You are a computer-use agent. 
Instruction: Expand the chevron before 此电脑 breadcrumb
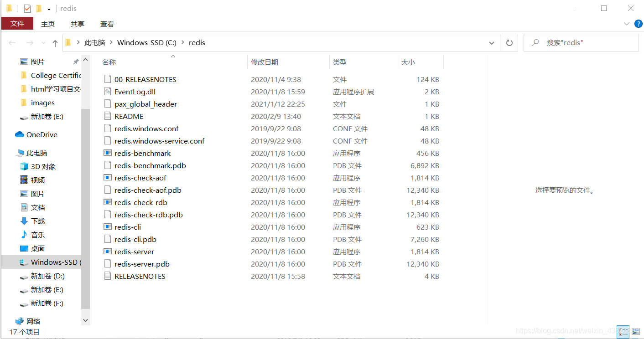(78, 42)
